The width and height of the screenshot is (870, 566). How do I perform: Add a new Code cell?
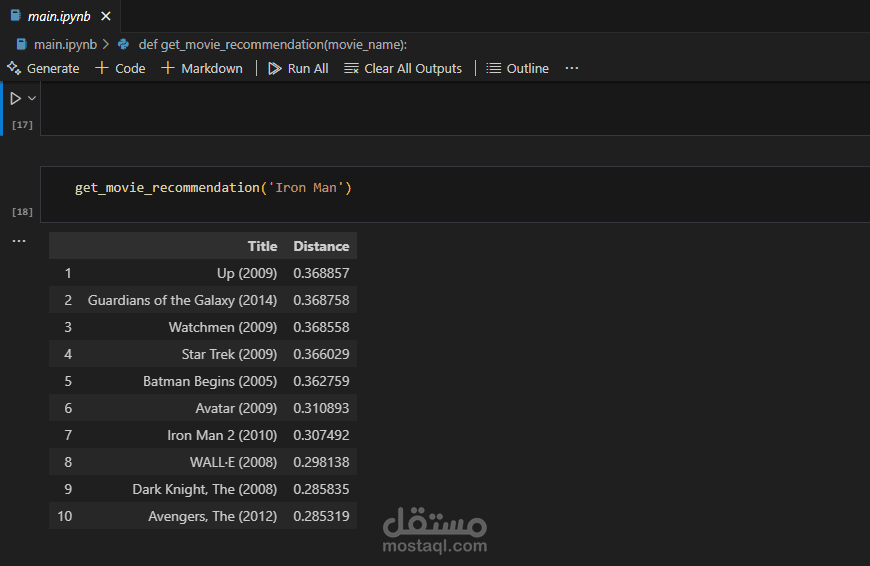point(120,68)
